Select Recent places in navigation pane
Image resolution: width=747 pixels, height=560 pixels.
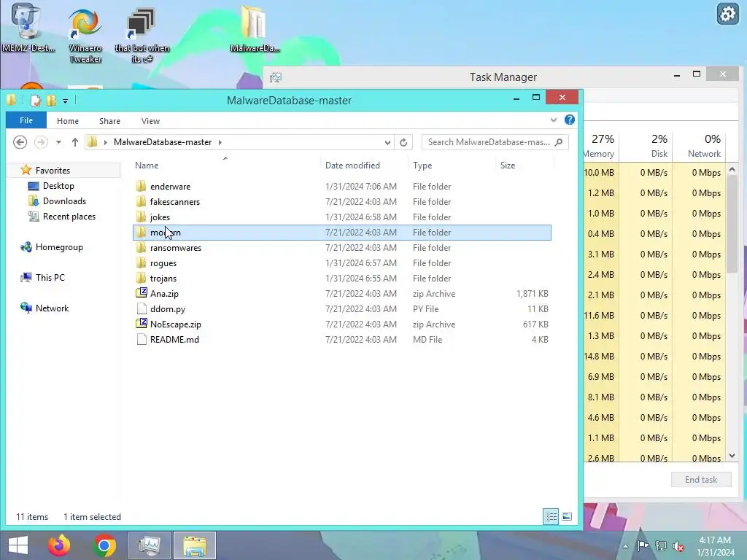click(69, 216)
